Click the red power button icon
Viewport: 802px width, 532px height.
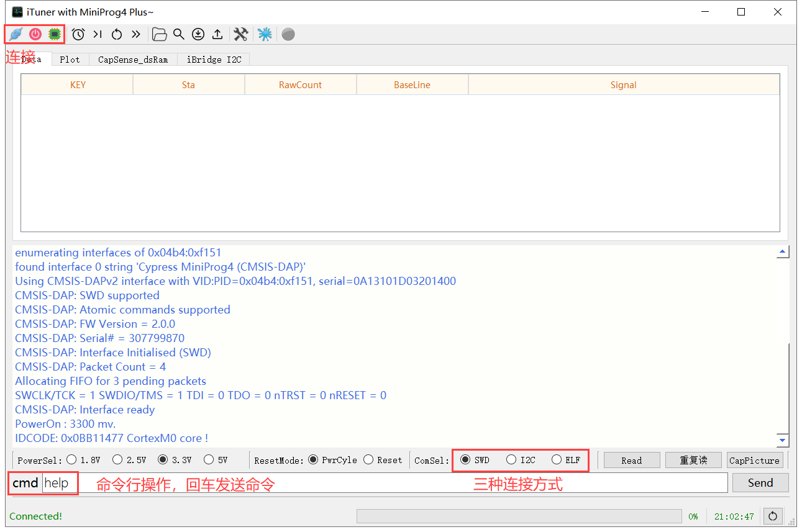pos(35,34)
